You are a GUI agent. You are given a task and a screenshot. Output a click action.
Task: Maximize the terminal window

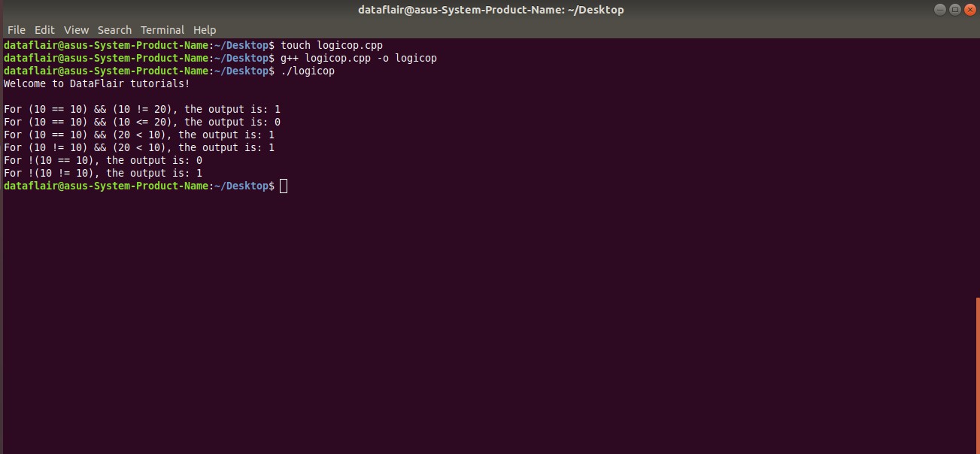[x=955, y=10]
